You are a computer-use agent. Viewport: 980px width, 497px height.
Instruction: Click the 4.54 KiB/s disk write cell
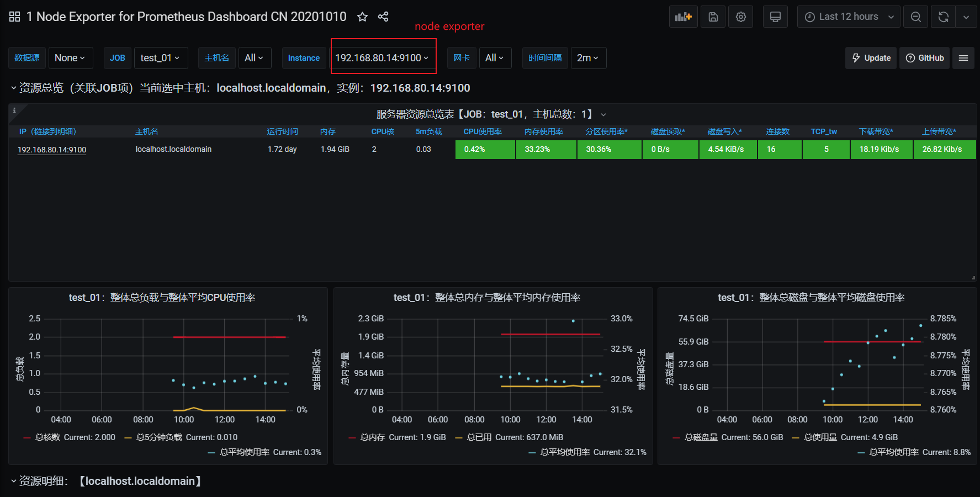(728, 150)
